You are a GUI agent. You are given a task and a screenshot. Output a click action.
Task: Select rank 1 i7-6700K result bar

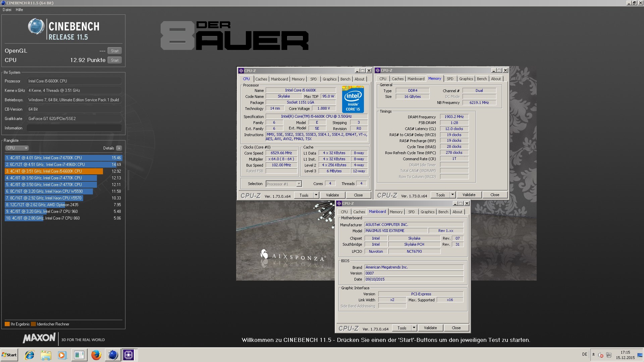coord(63,158)
